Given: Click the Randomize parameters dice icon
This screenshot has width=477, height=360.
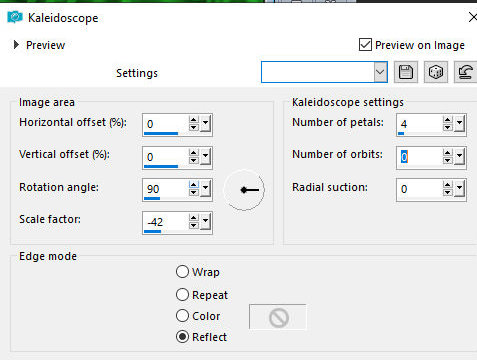Looking at the screenshot, I should tap(436, 72).
